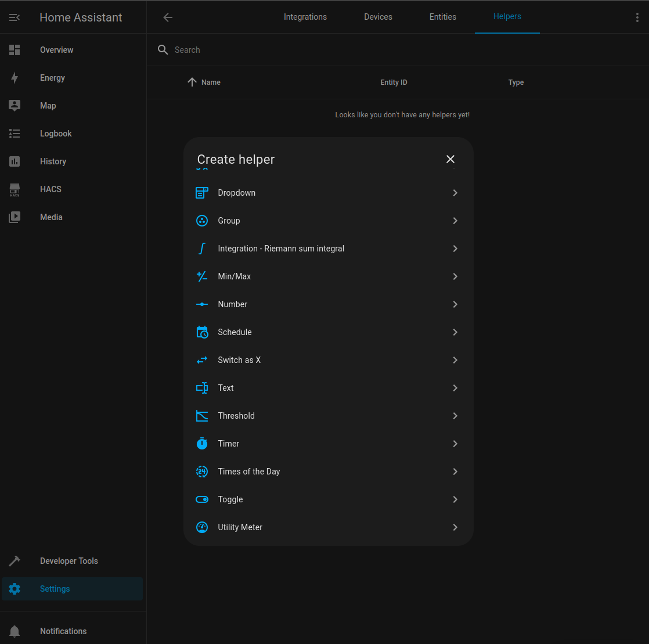Image resolution: width=649 pixels, height=644 pixels.
Task: Expand the Number helper chevron
Action: pyautogui.click(x=455, y=304)
